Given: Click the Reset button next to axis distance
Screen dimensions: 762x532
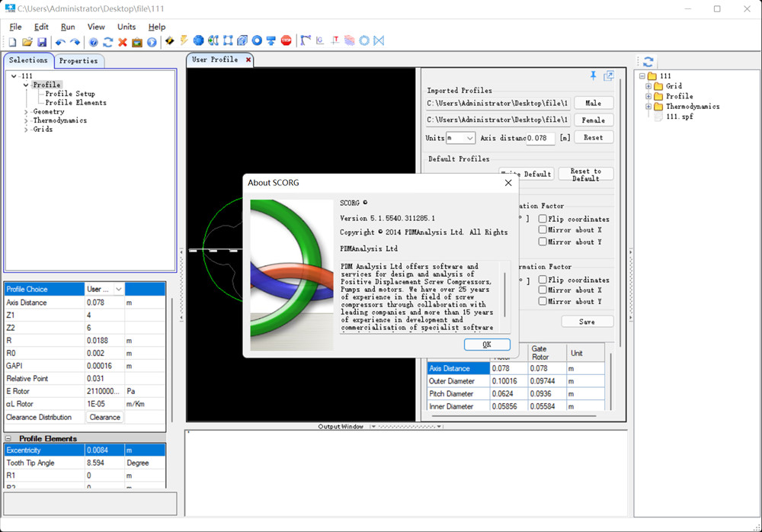Looking at the screenshot, I should pyautogui.click(x=594, y=138).
